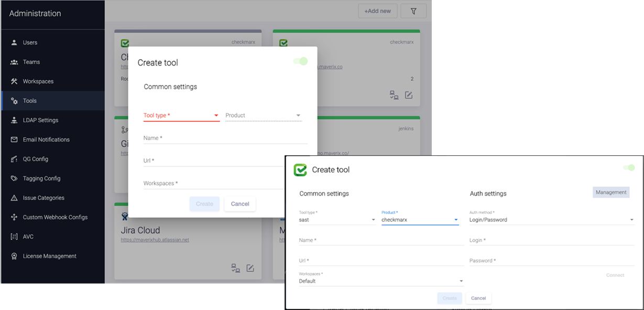Click the Users person icon
The width and height of the screenshot is (644, 310).
pyautogui.click(x=14, y=42)
